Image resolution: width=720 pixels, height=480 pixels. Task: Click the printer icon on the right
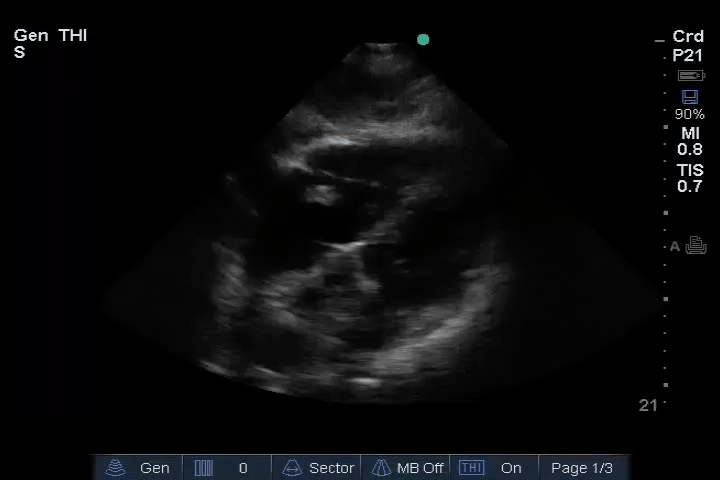point(696,246)
